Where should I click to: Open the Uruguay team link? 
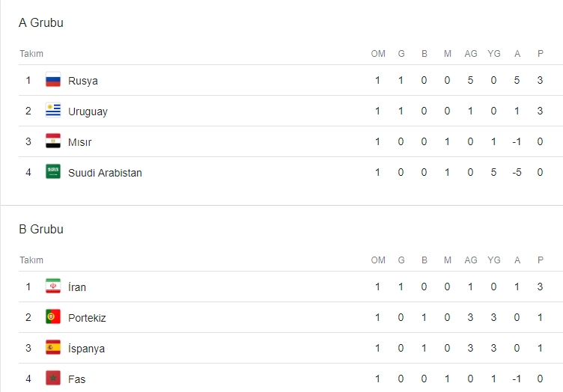(88, 111)
